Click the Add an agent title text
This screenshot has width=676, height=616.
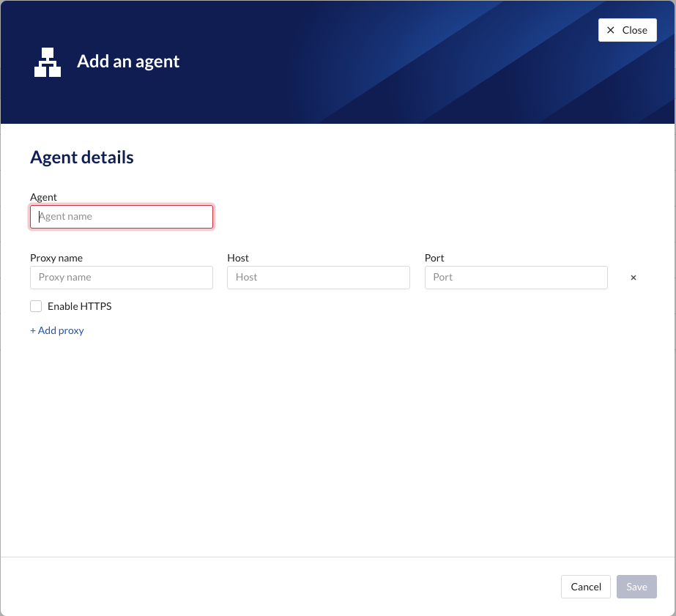pyautogui.click(x=128, y=62)
